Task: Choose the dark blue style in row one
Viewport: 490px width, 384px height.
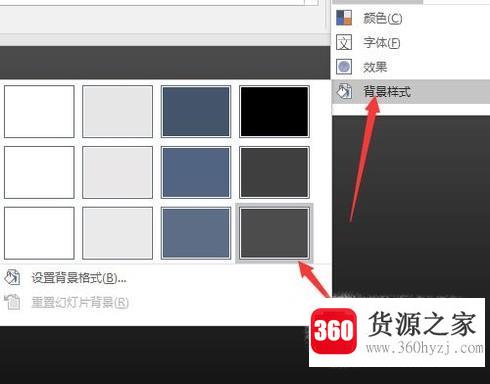Action: tap(196, 111)
